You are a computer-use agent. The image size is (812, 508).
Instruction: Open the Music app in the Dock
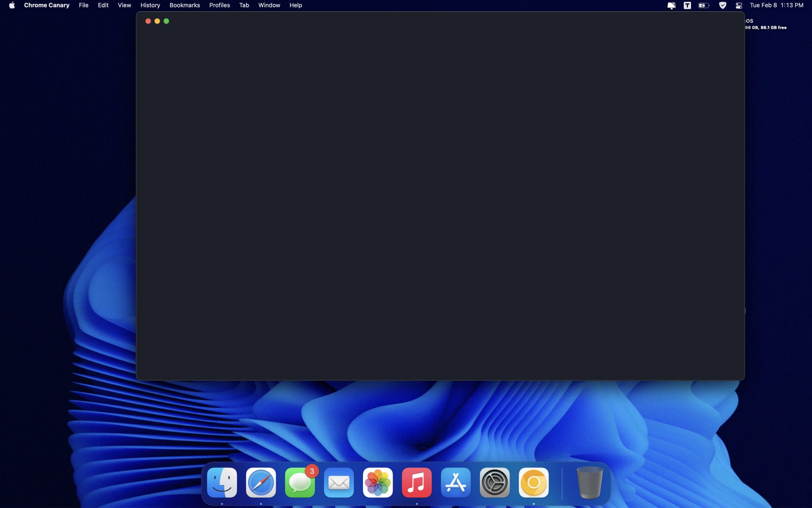417,483
